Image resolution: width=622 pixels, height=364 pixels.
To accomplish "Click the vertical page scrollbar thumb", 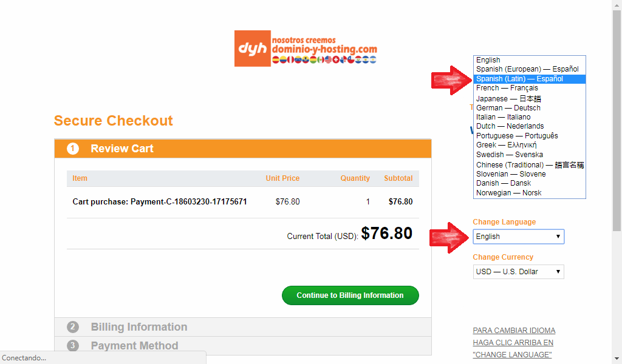I will coord(617,121).
